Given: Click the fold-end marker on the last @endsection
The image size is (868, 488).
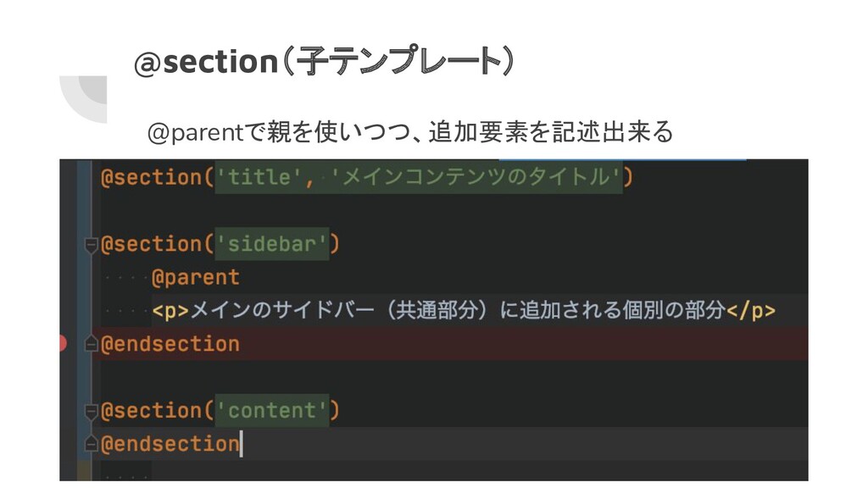Looking at the screenshot, I should click(92, 444).
